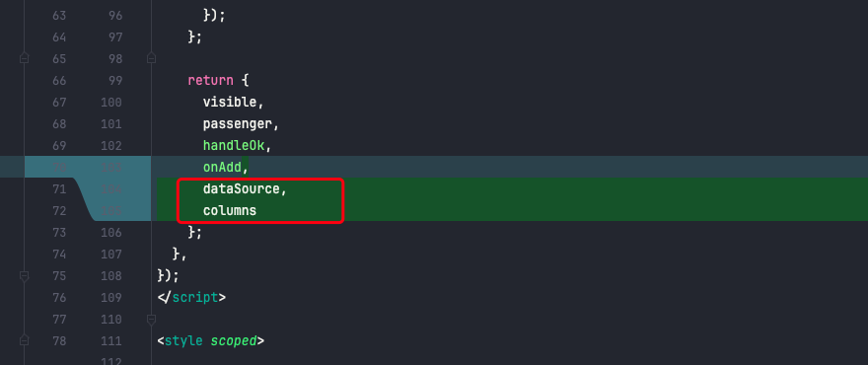This screenshot has height=365, width=868.
Task: Click the columns identifier in the green block
Action: click(230, 210)
